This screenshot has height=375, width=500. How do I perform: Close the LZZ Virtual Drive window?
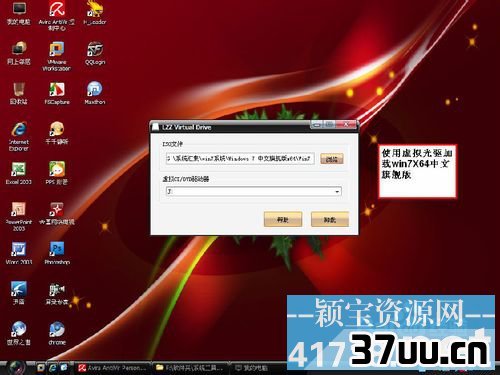click(346, 125)
